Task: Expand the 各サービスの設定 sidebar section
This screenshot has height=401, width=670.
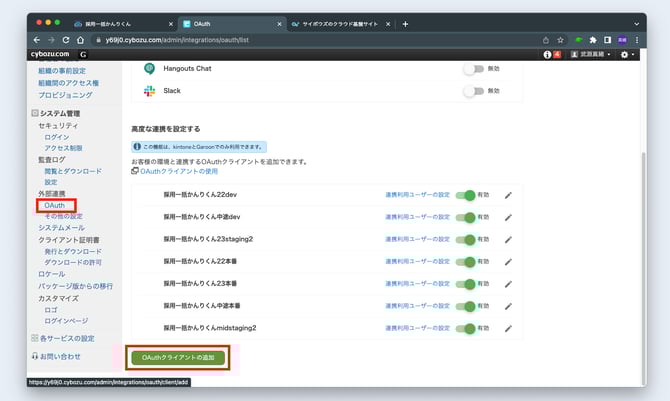Action: coord(36,338)
